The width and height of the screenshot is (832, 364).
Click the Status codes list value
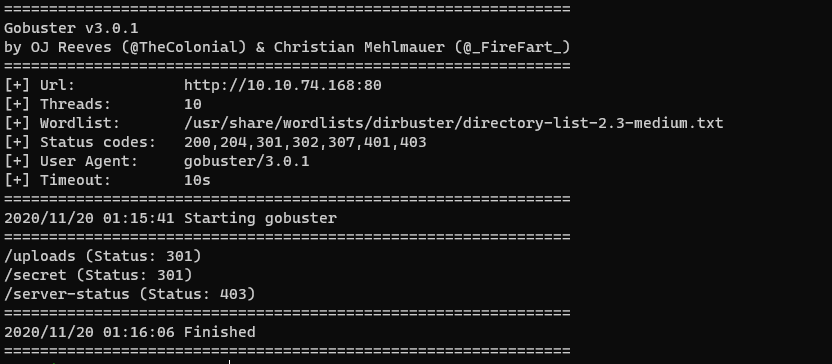pos(305,142)
